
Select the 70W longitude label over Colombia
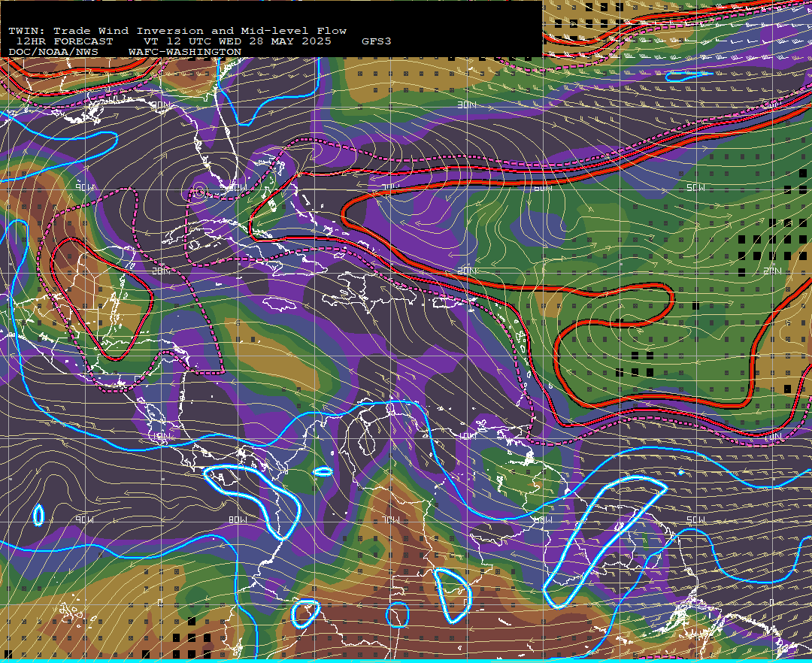[391, 519]
